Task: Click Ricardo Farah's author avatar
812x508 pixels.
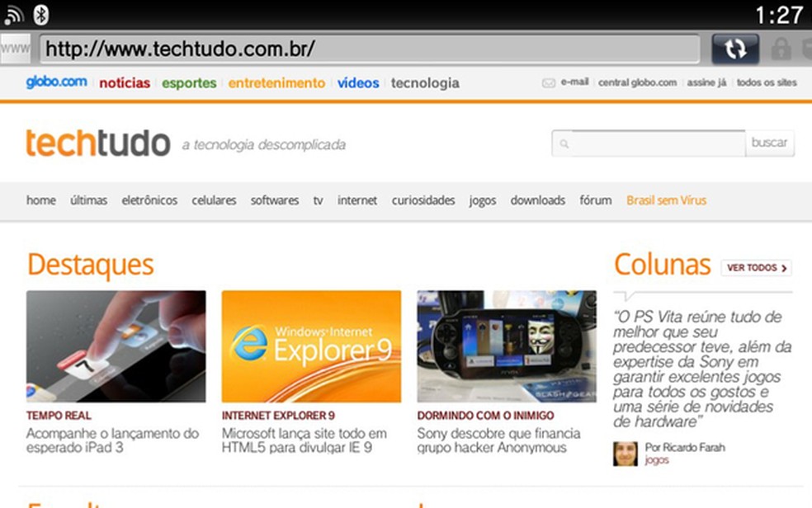Action: (626, 454)
